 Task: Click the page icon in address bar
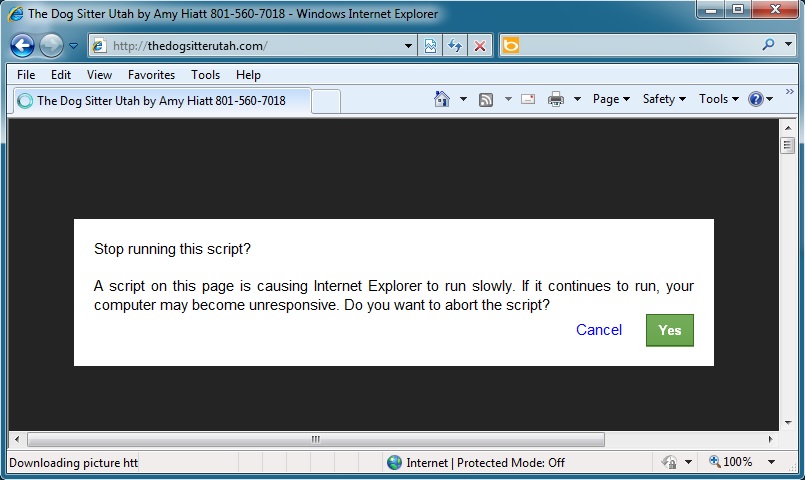[99, 46]
